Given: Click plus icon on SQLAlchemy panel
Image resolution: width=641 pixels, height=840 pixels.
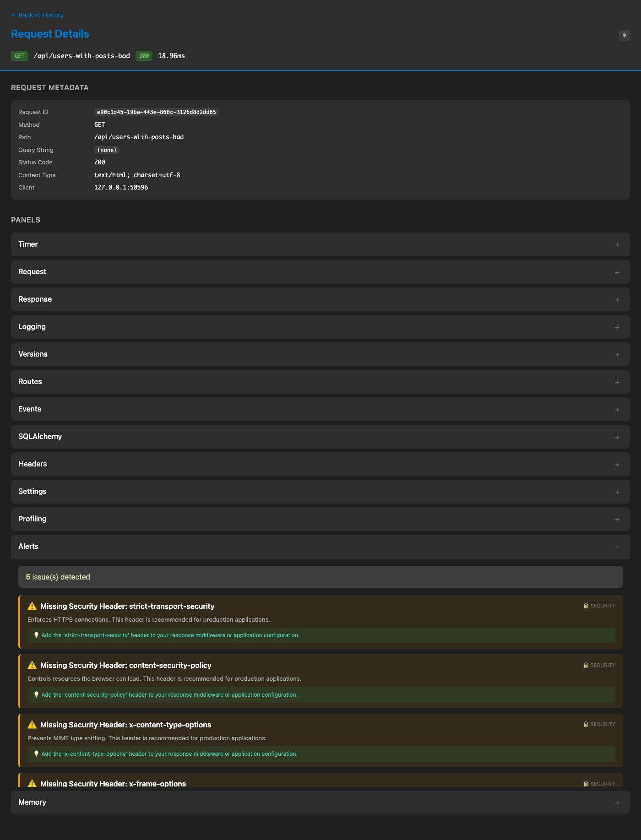Looking at the screenshot, I should coord(617,437).
